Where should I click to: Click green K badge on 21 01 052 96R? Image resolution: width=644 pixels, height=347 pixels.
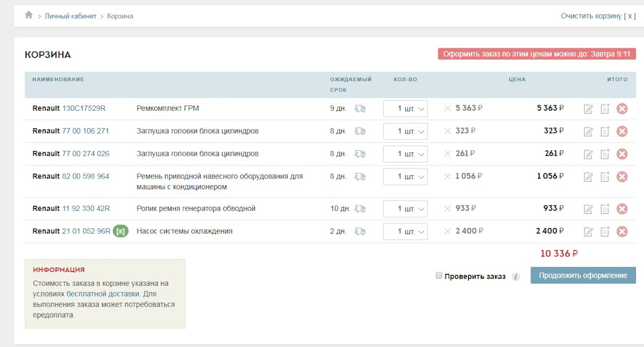[x=121, y=231]
